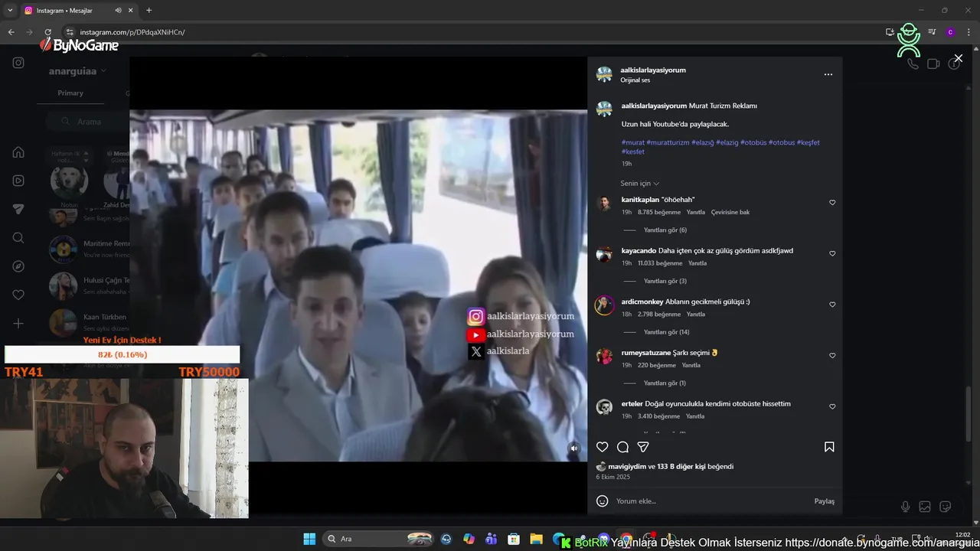Expand the Senin için comment sort dropdown
The width and height of the screenshot is (980, 551).
640,184
